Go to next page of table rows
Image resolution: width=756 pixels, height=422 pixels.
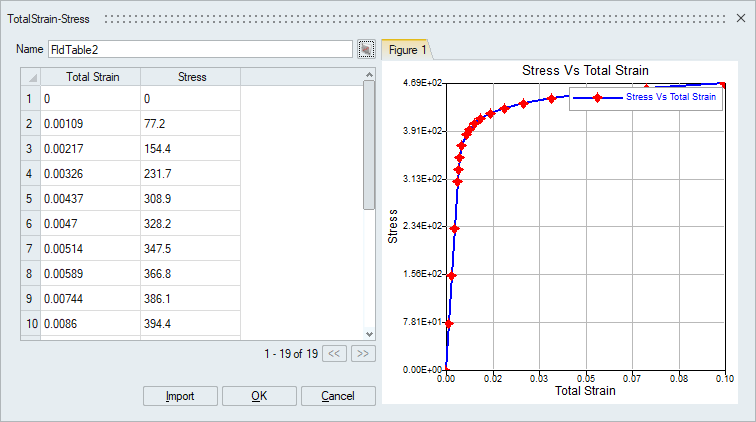tap(364, 353)
